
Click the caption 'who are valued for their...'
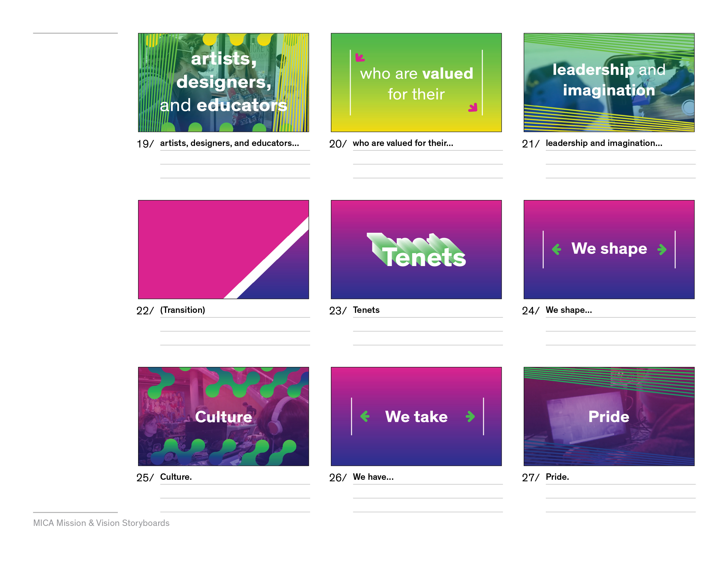pyautogui.click(x=403, y=143)
